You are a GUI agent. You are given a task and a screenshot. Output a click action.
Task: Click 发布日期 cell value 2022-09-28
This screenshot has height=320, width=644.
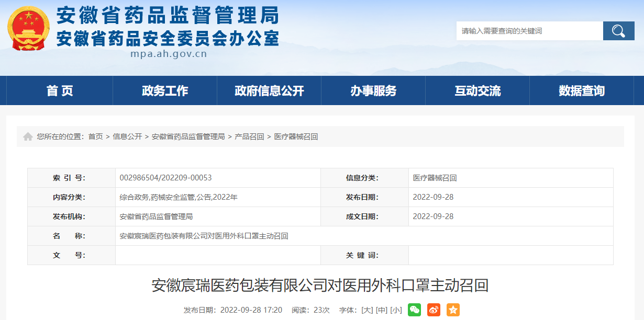(x=433, y=197)
